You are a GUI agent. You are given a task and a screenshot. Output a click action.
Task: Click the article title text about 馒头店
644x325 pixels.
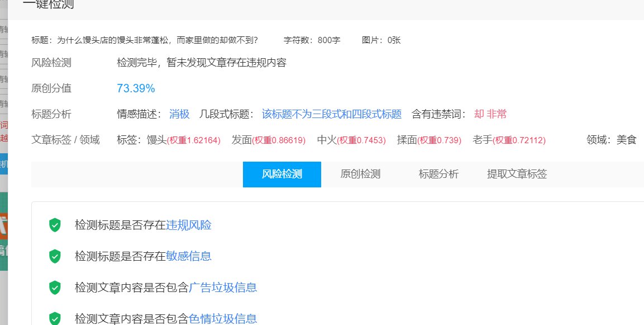(x=158, y=40)
